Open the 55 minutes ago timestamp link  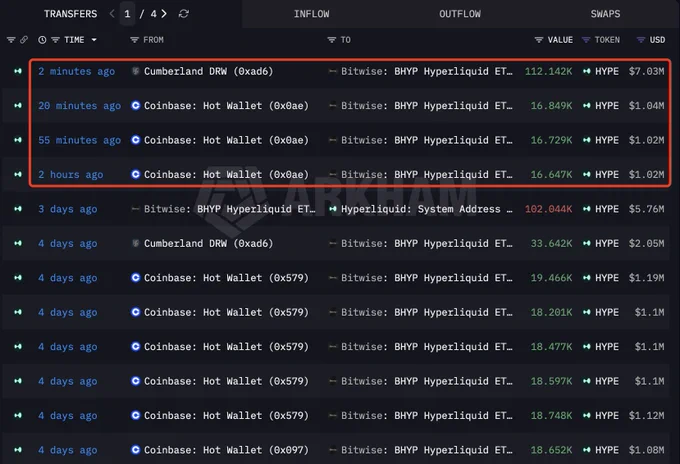79,140
